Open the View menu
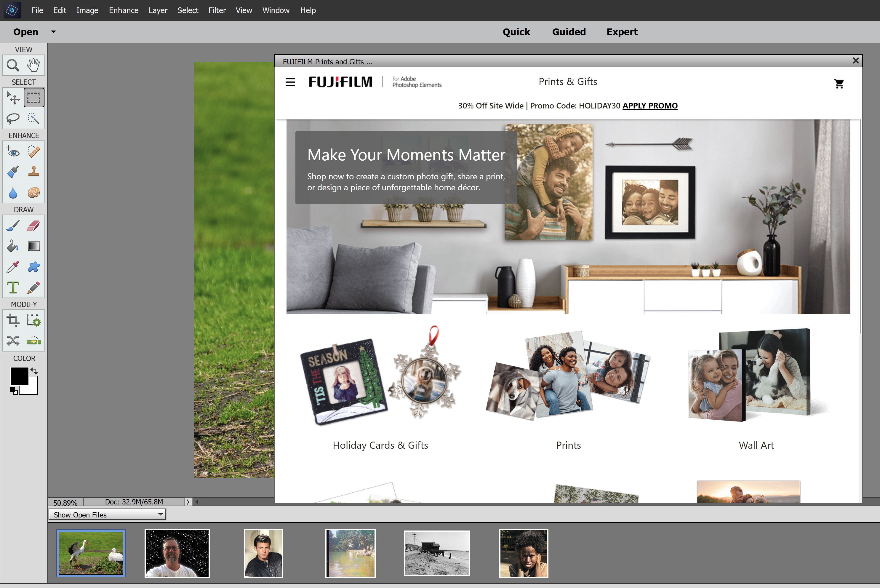 (x=244, y=10)
